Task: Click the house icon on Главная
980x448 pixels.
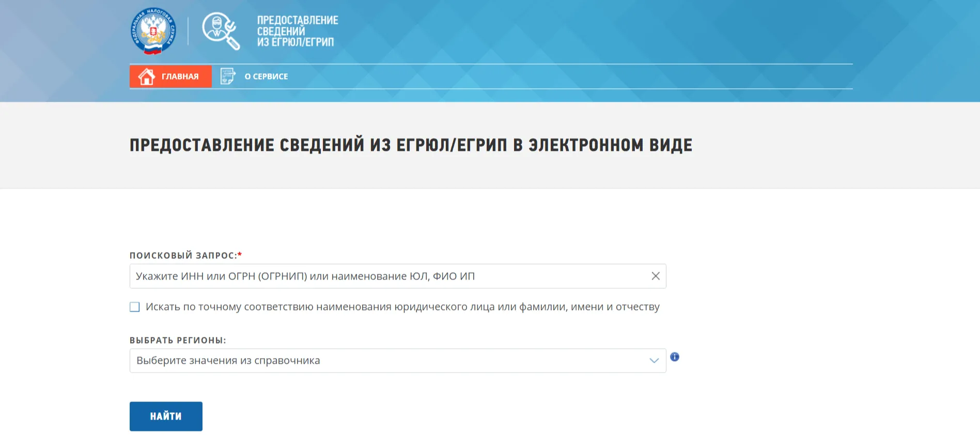Action: tap(146, 76)
